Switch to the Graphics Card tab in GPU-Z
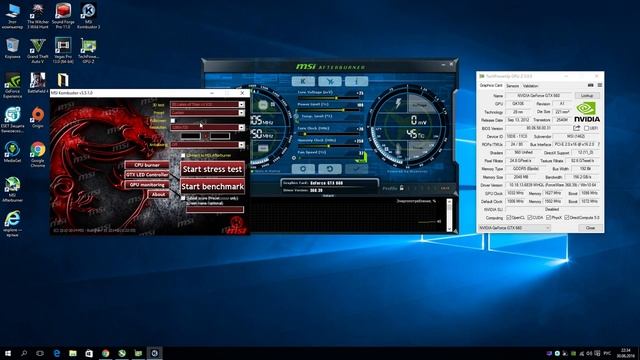Screen dimensions: 640x360 pyautogui.click(x=491, y=86)
